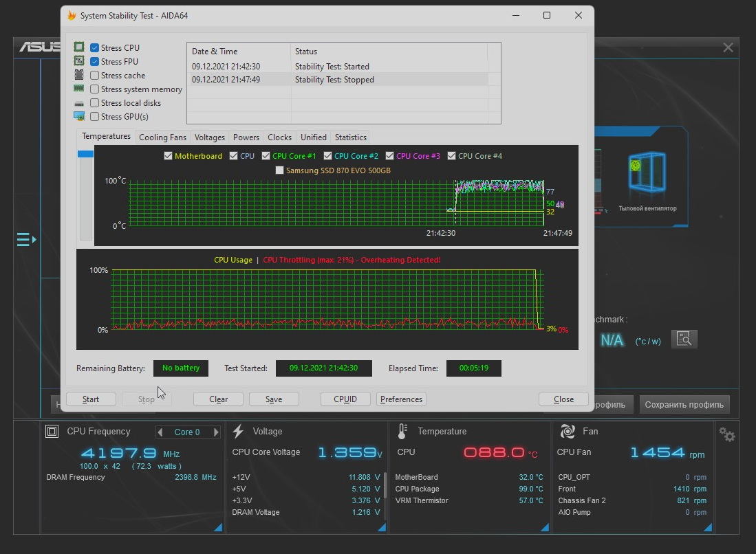The width and height of the screenshot is (756, 554).
Task: Click the Test Started timestamp field
Action: [x=323, y=368]
